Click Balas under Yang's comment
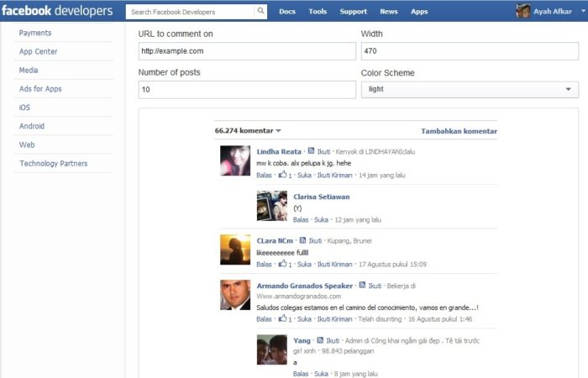This screenshot has height=378, width=588. pyautogui.click(x=301, y=374)
